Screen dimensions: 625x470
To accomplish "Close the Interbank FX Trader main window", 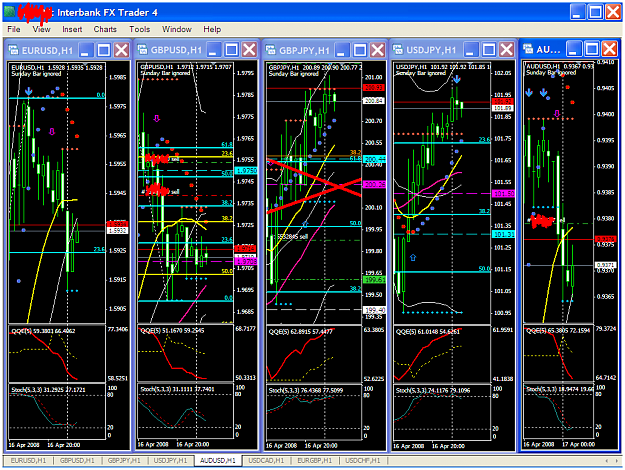I will (613, 12).
